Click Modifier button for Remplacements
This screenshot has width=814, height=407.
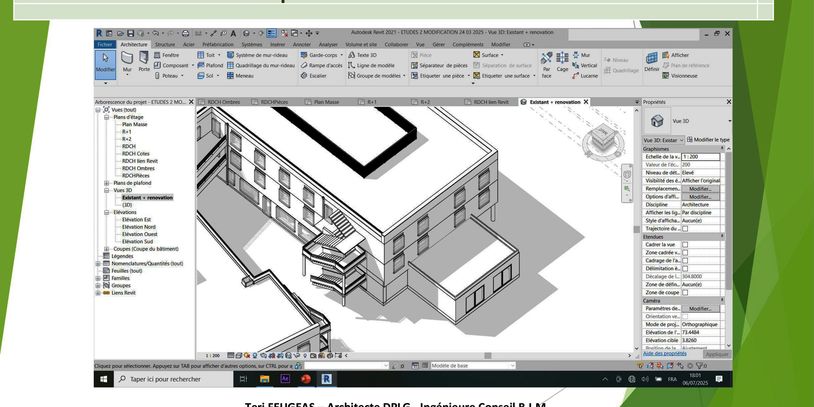click(700, 189)
